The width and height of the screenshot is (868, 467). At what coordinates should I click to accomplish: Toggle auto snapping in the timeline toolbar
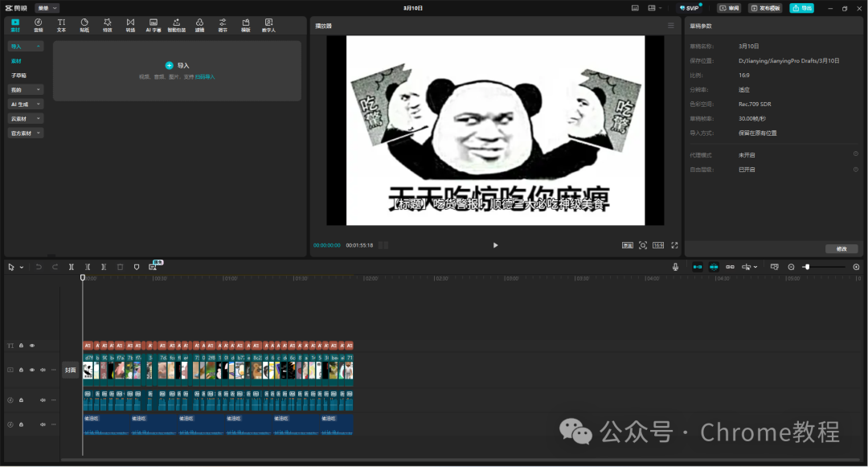click(714, 267)
